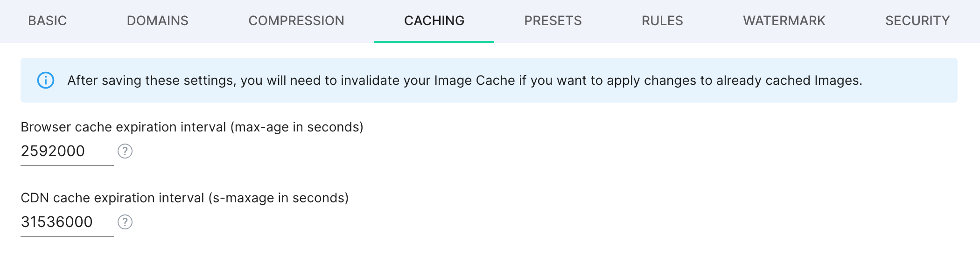Click the help icon next to CDN cache value
The height and width of the screenshot is (276, 980).
(x=124, y=223)
